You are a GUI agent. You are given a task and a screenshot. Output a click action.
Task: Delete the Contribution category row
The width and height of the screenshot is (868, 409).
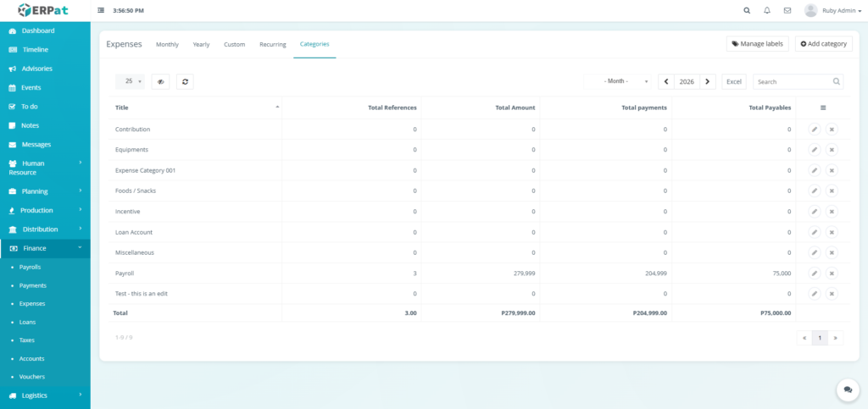click(x=832, y=130)
